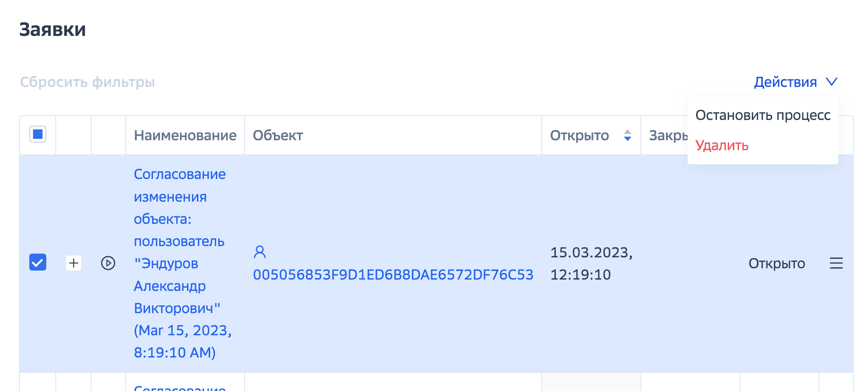Click the plus icon to expand the row

[74, 263]
